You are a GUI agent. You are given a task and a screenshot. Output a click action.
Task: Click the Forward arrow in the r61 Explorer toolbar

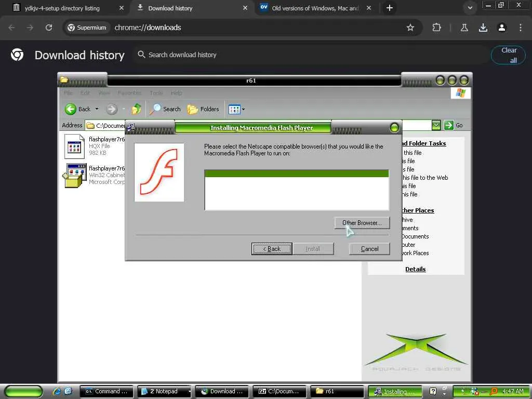(112, 109)
